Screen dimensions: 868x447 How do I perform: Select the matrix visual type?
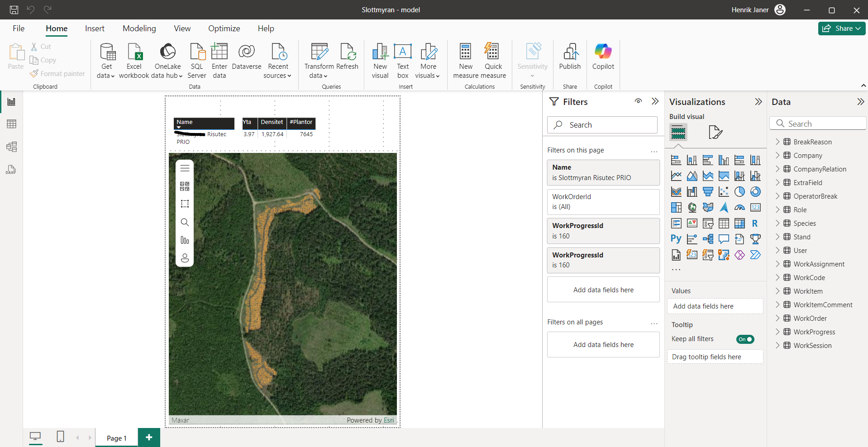[x=739, y=223]
